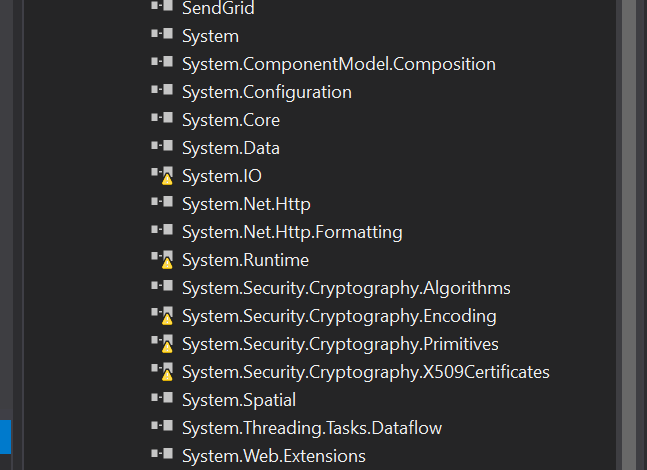Viewport: 647px width, 470px height.
Task: Select System.Threading.Tasks.Dataflow reference
Action: pyautogui.click(x=312, y=428)
